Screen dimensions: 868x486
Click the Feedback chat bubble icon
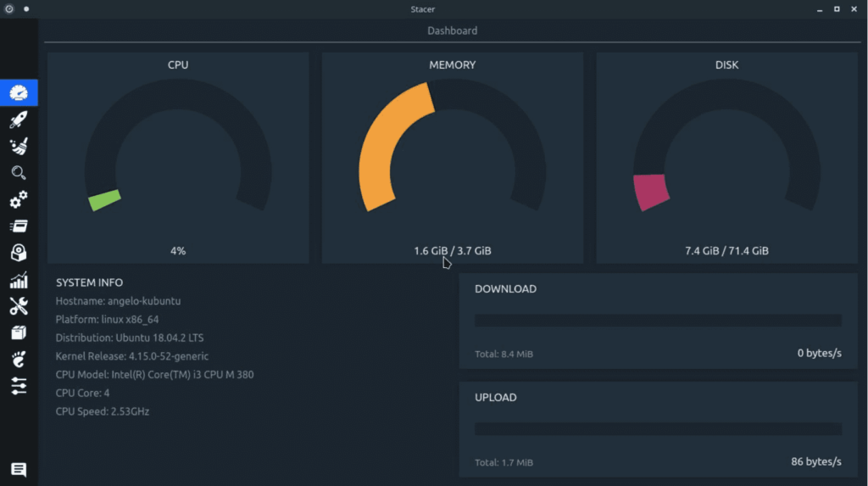[x=19, y=469]
